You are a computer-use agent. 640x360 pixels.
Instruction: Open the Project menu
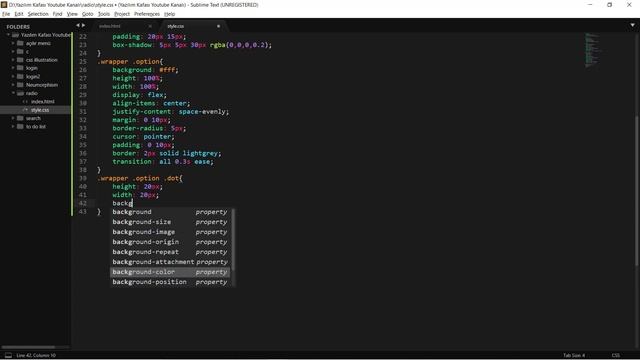tap(122, 14)
